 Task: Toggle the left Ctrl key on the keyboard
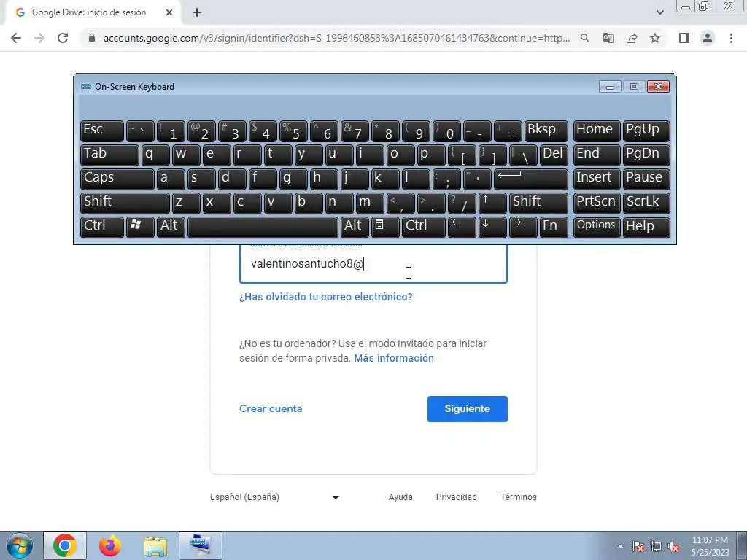(102, 227)
